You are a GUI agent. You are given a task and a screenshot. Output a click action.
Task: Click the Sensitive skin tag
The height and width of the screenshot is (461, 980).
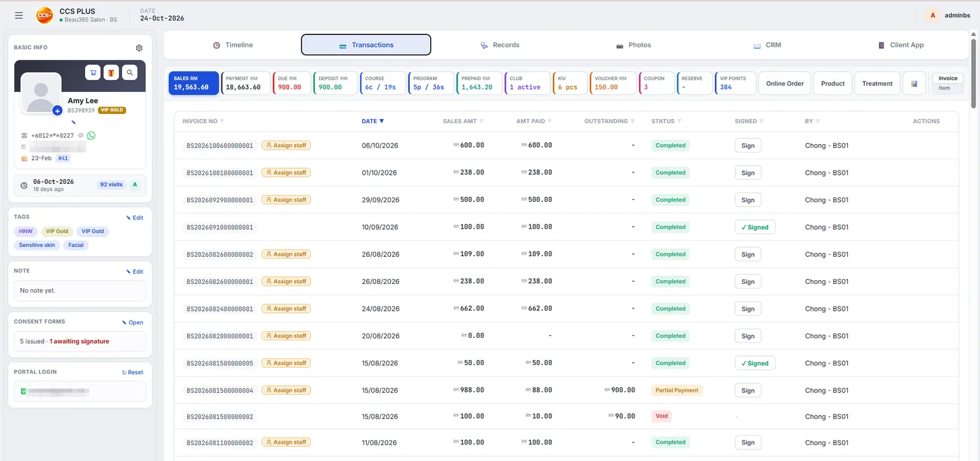37,245
